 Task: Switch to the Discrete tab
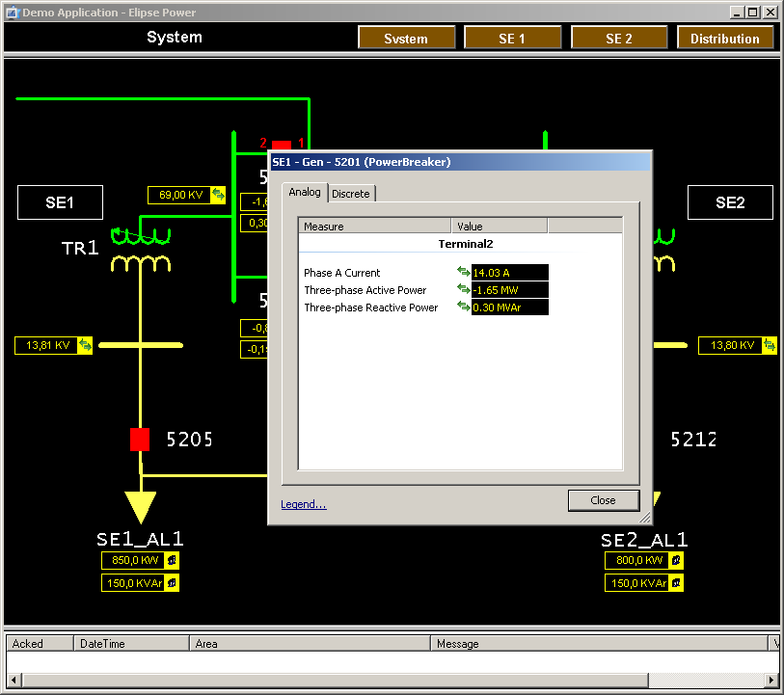click(x=351, y=194)
